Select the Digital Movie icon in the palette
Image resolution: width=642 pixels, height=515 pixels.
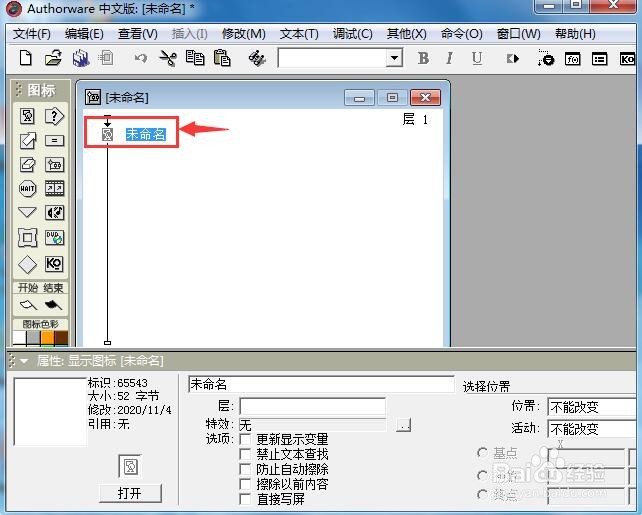[54, 189]
